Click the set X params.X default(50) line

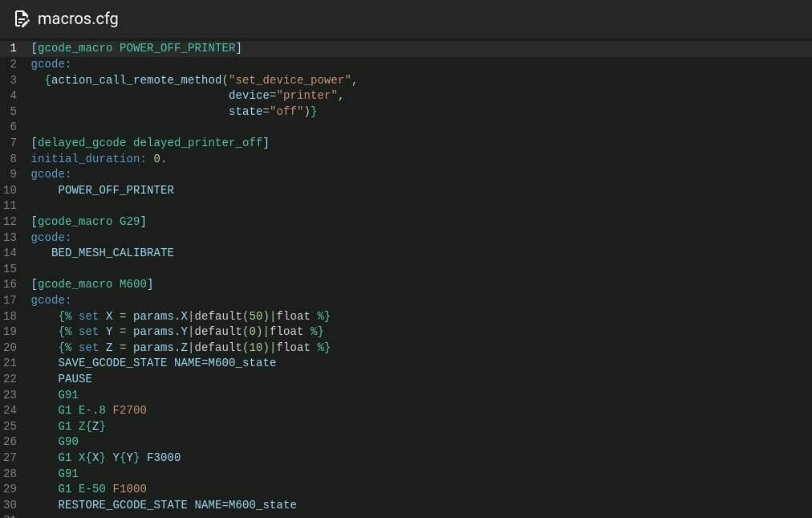pyautogui.click(x=194, y=316)
